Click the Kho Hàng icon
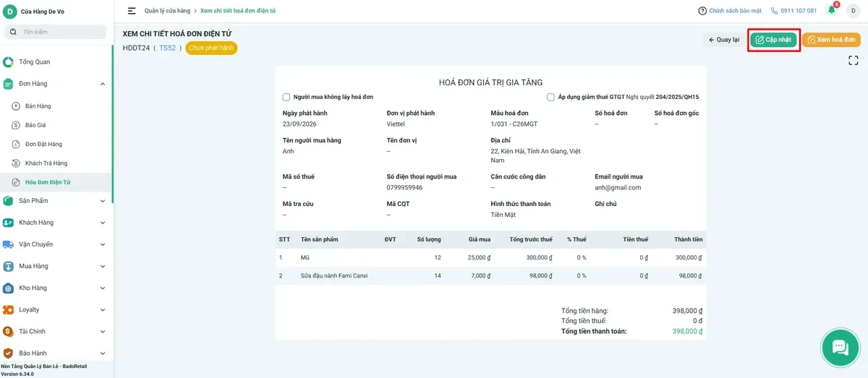This screenshot has width=868, height=378. 8,288
